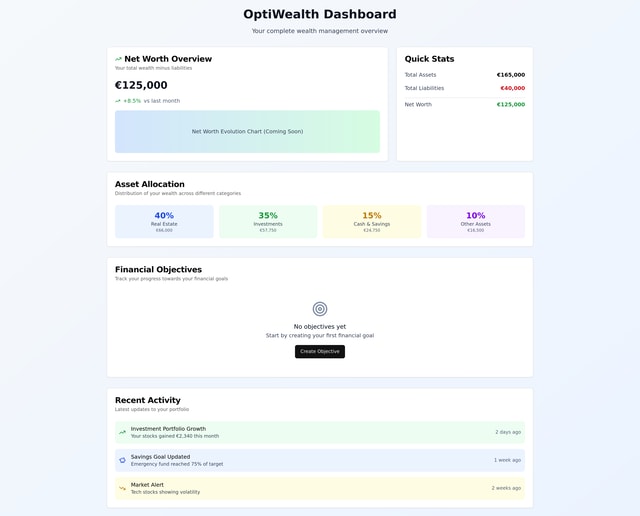Open the Savings Goal Updated activity row
This screenshot has width=640, height=516.
click(x=320, y=460)
